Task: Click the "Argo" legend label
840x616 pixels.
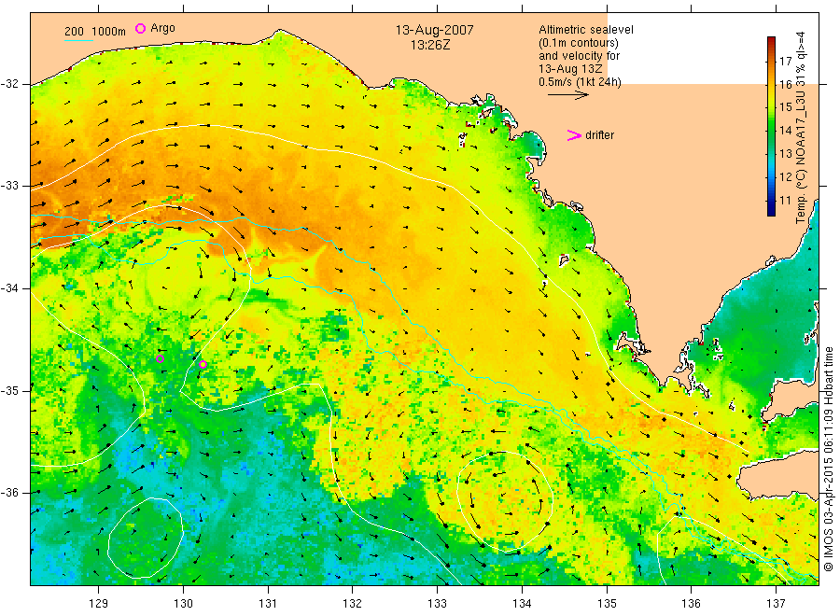Action: (162, 28)
